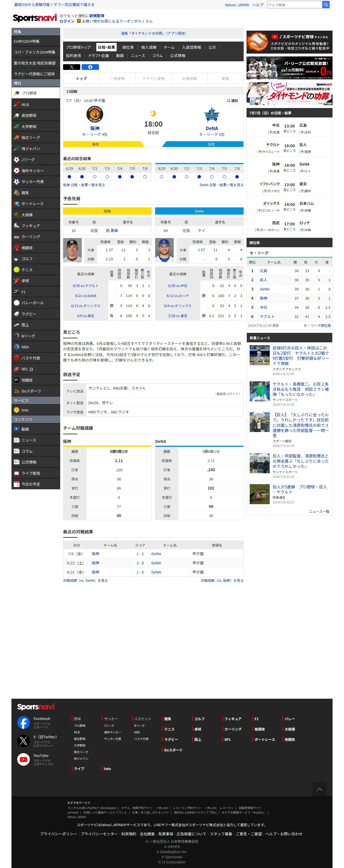The width and height of the screenshot is (344, 868).
Task: Open F1 in the sidebar
Action: click(x=36, y=292)
